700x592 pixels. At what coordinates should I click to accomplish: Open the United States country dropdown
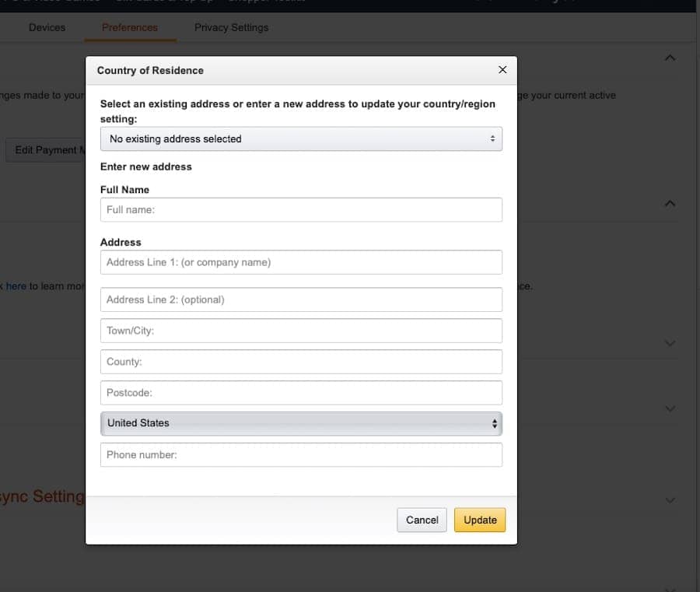[301, 423]
